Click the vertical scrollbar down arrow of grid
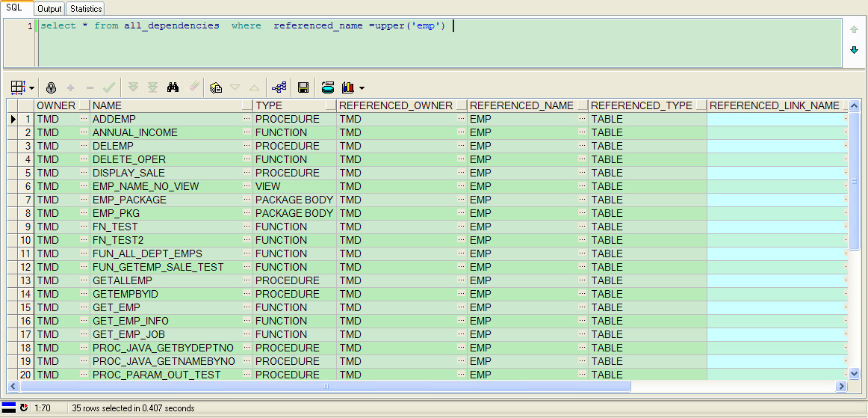The width and height of the screenshot is (868, 418). click(x=854, y=374)
